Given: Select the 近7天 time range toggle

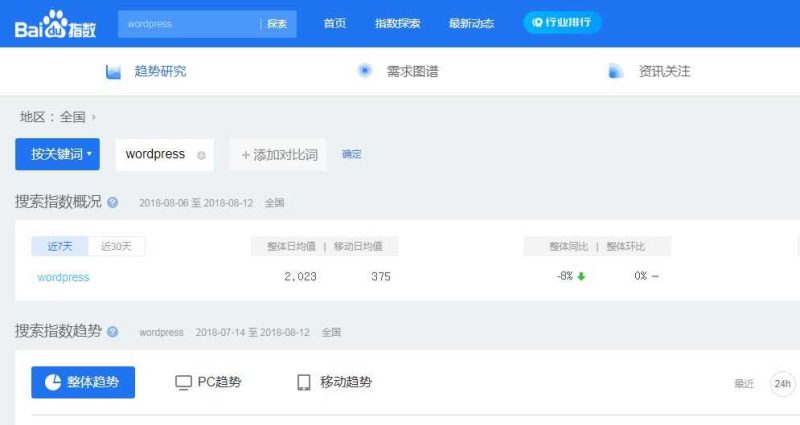Looking at the screenshot, I should 59,246.
